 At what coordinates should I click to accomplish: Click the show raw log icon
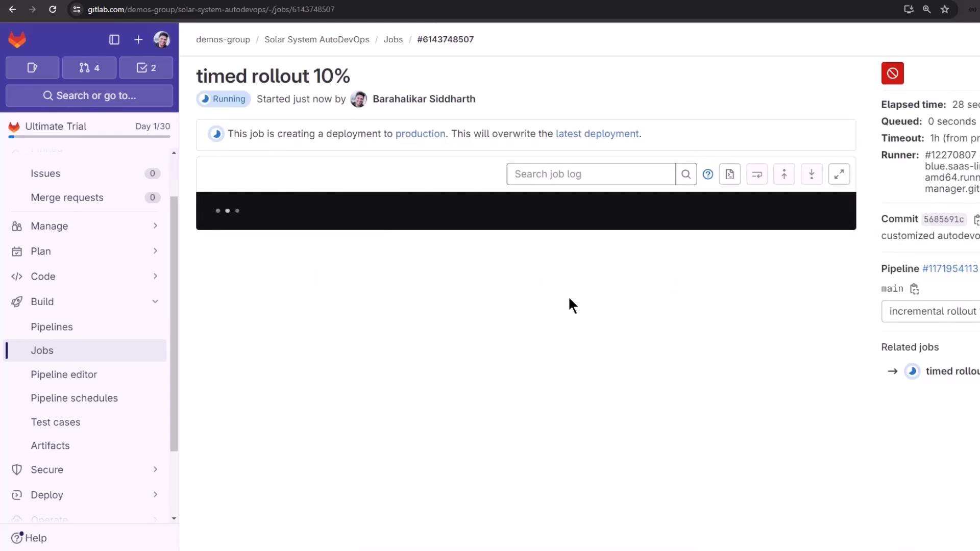[x=730, y=174]
